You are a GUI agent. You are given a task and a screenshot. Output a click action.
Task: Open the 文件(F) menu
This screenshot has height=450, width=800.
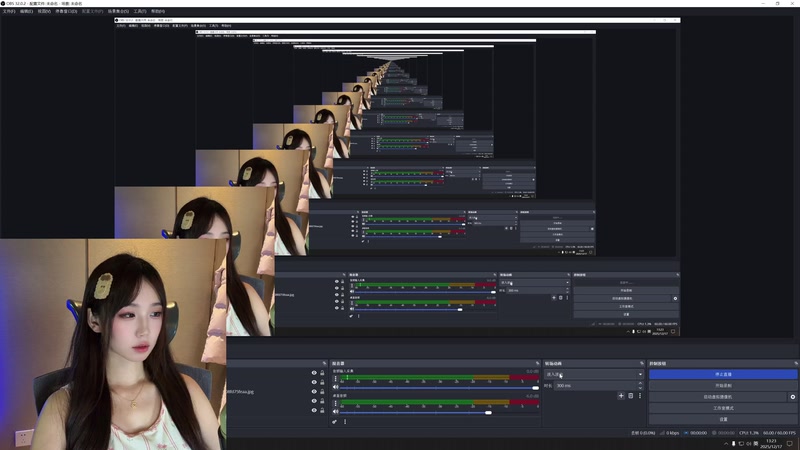[x=9, y=11]
